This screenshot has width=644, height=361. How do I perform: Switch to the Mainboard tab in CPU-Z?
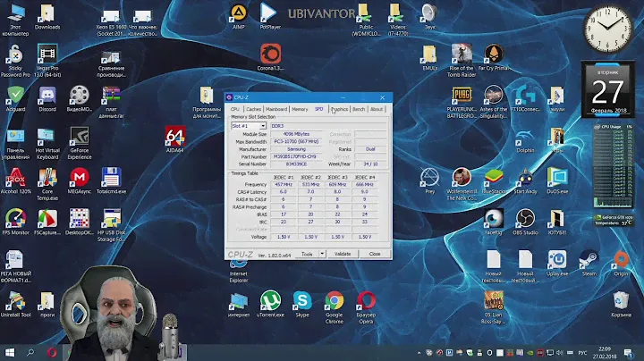275,109
